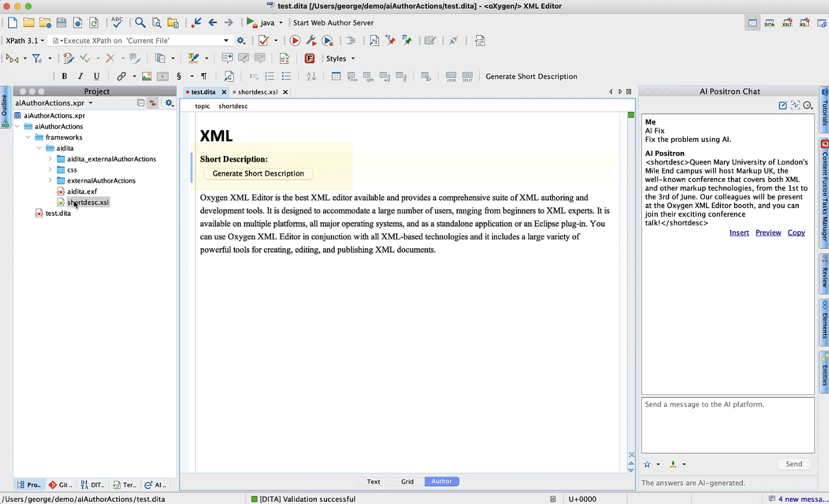Open Styles dropdown menu

coord(341,58)
